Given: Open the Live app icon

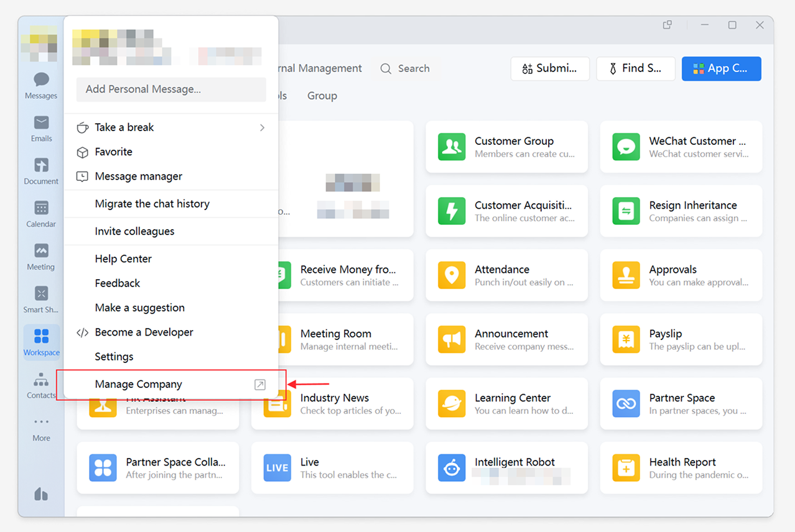Looking at the screenshot, I should 277,467.
